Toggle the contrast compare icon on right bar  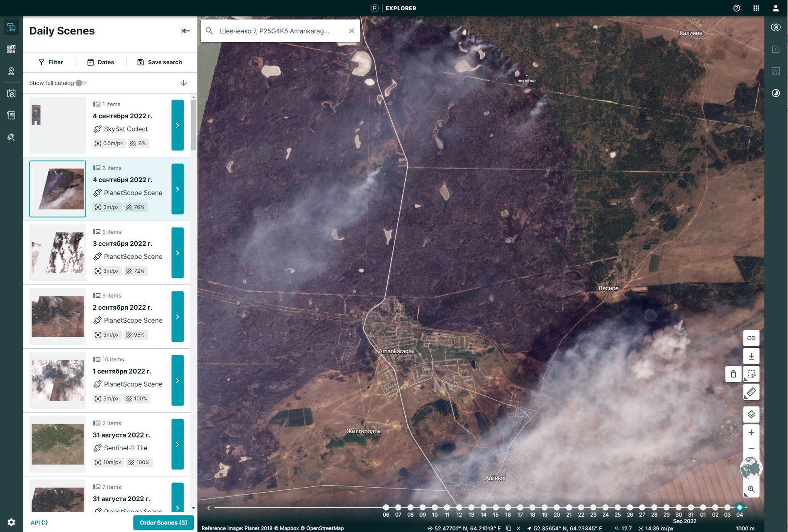click(x=776, y=93)
